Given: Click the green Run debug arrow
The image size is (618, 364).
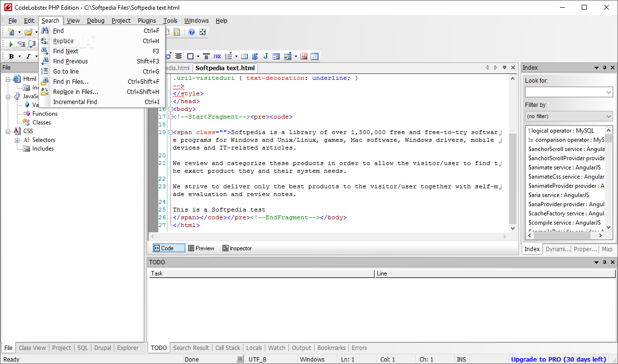Looking at the screenshot, I should click(x=11, y=44).
